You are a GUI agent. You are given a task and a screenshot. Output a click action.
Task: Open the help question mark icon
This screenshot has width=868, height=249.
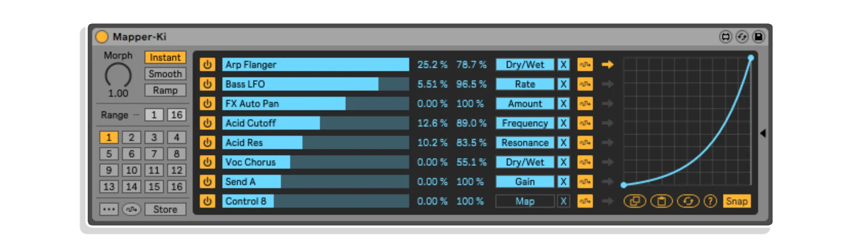tap(710, 201)
